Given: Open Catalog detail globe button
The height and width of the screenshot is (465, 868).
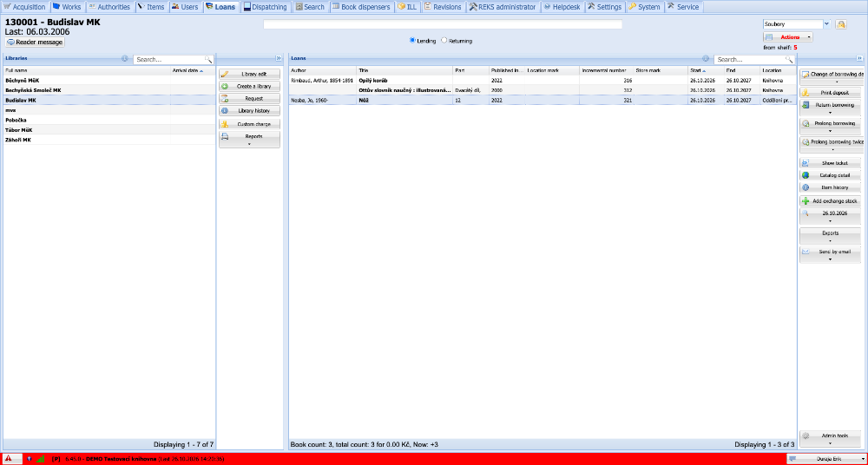Looking at the screenshot, I should coord(830,175).
